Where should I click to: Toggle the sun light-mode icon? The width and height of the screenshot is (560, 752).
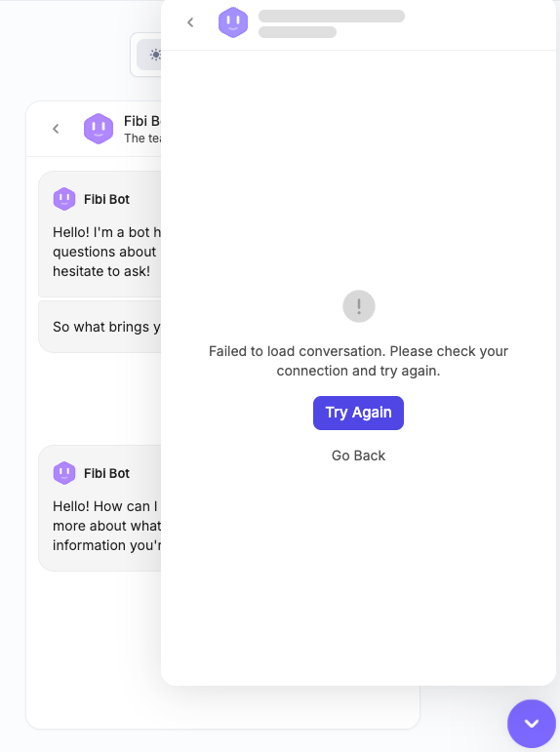(x=155, y=55)
